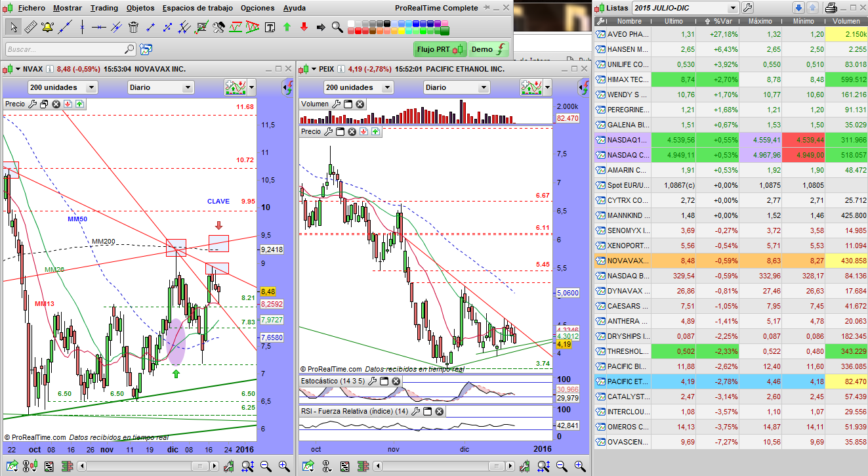This screenshot has height=476, width=868.
Task: Pick the red down arrow drawing tool
Action: (x=304, y=28)
